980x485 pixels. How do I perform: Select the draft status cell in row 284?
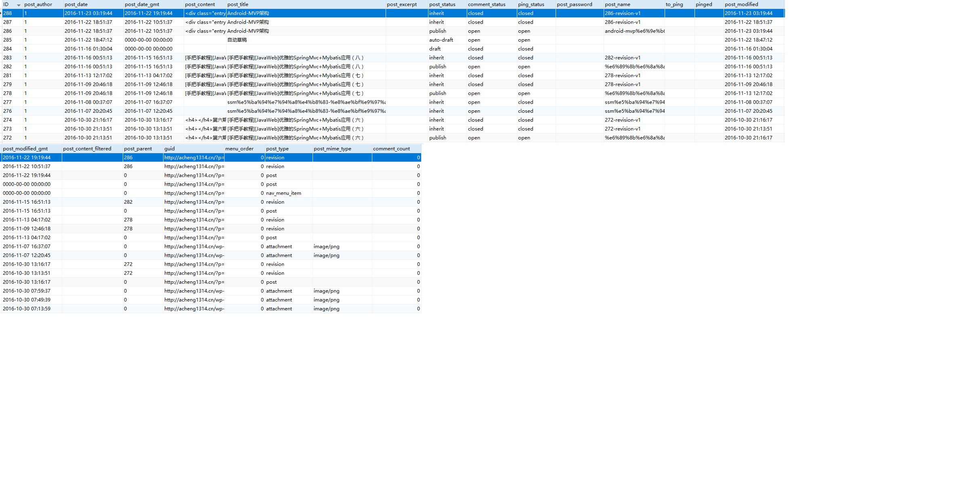[x=435, y=49]
